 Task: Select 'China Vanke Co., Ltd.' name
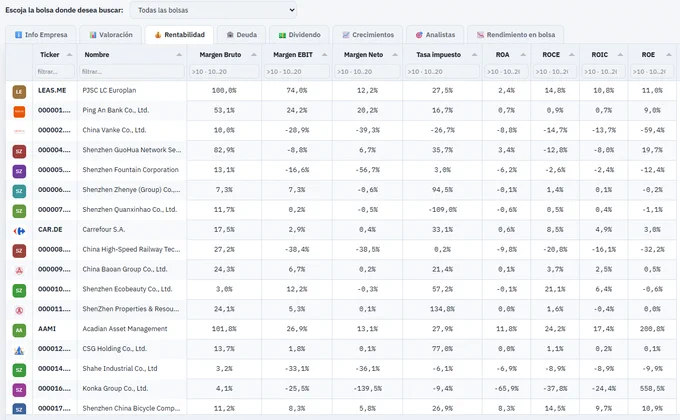114,130
